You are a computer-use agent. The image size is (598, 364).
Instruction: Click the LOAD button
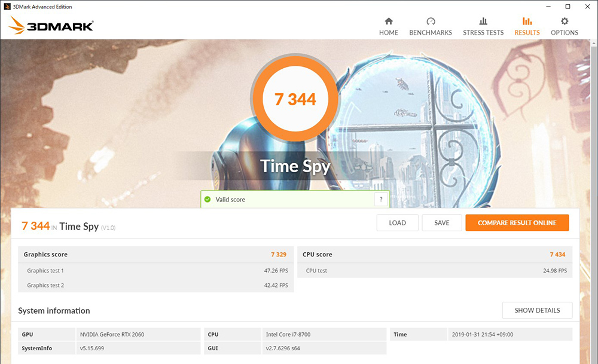(398, 223)
